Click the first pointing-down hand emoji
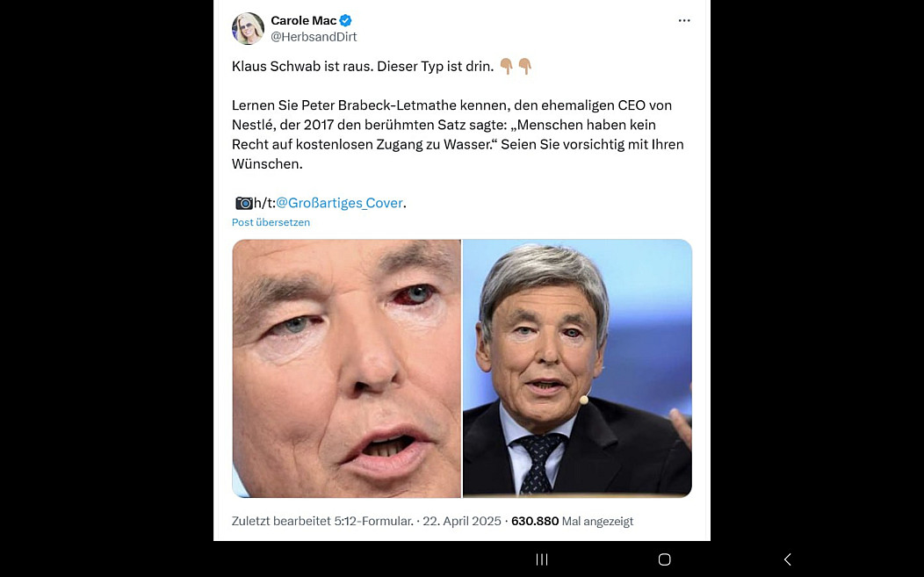The width and height of the screenshot is (924, 577). [506, 66]
